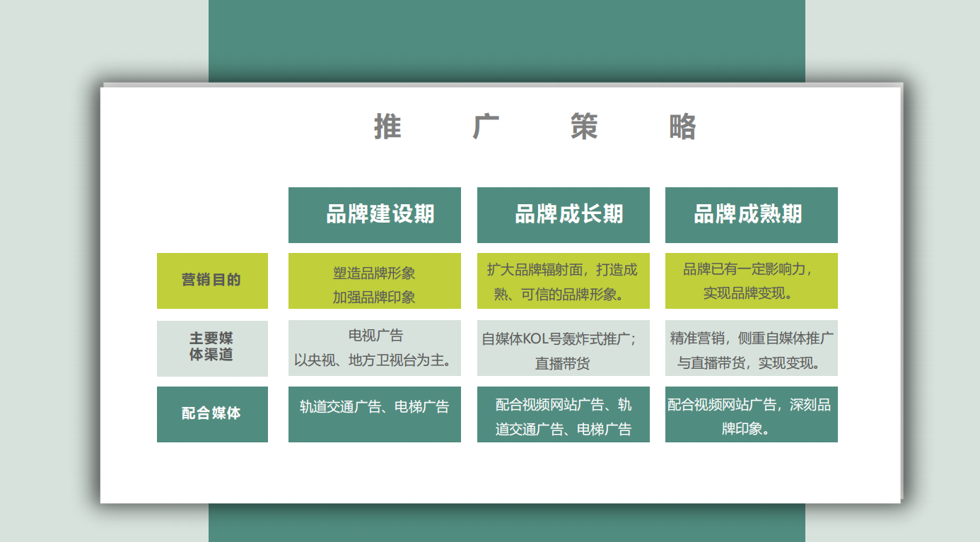Click the character 略 in the title
Viewport: 980px width, 542px height.
click(x=682, y=127)
